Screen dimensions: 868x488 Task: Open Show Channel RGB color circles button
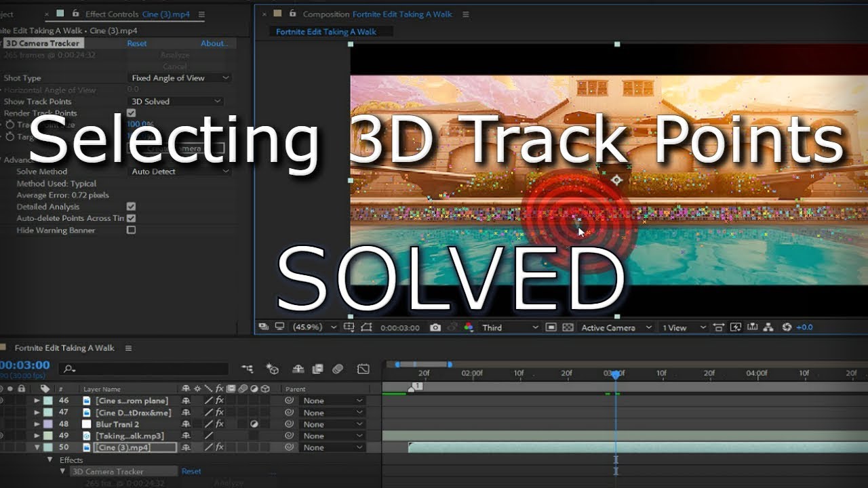click(469, 327)
